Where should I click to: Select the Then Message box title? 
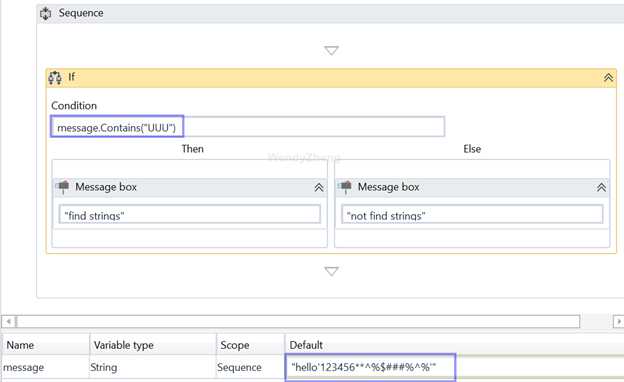(106, 187)
